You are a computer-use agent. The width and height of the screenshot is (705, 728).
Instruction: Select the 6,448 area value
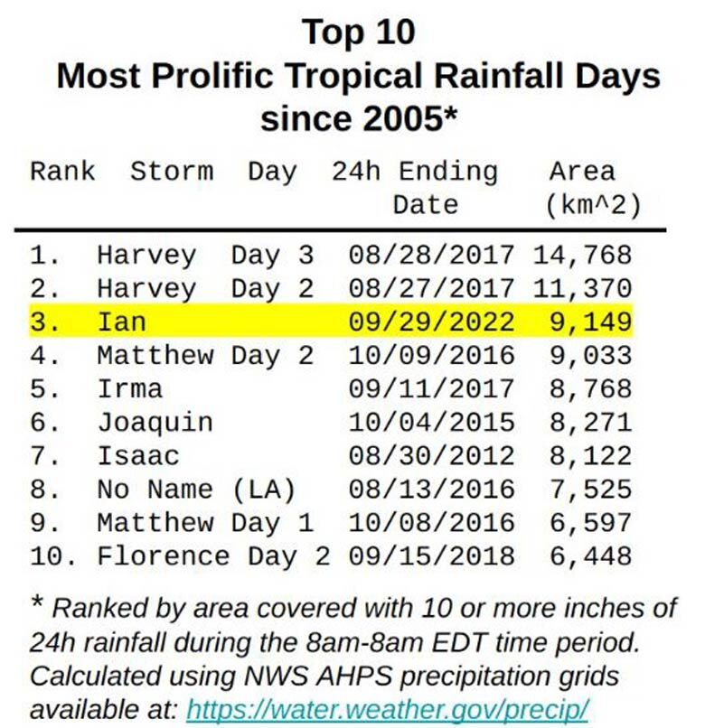[x=590, y=555]
